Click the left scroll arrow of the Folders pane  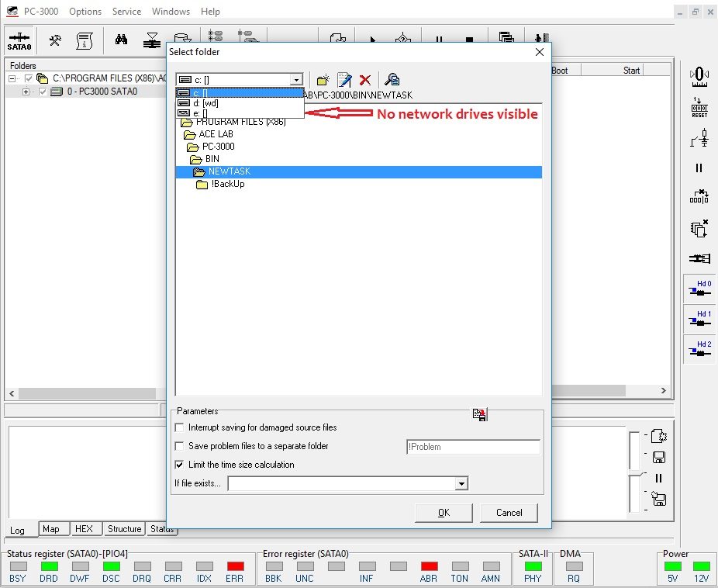(12, 393)
